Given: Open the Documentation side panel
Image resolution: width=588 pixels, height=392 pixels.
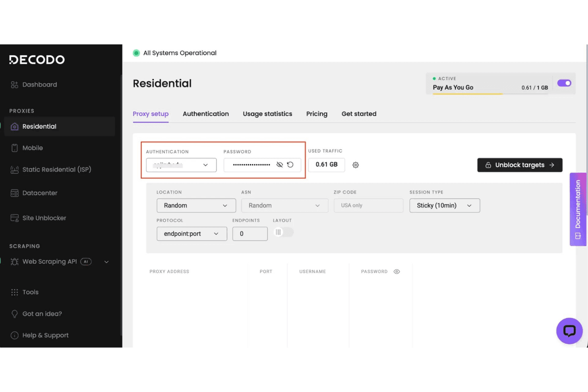Looking at the screenshot, I should [x=578, y=209].
